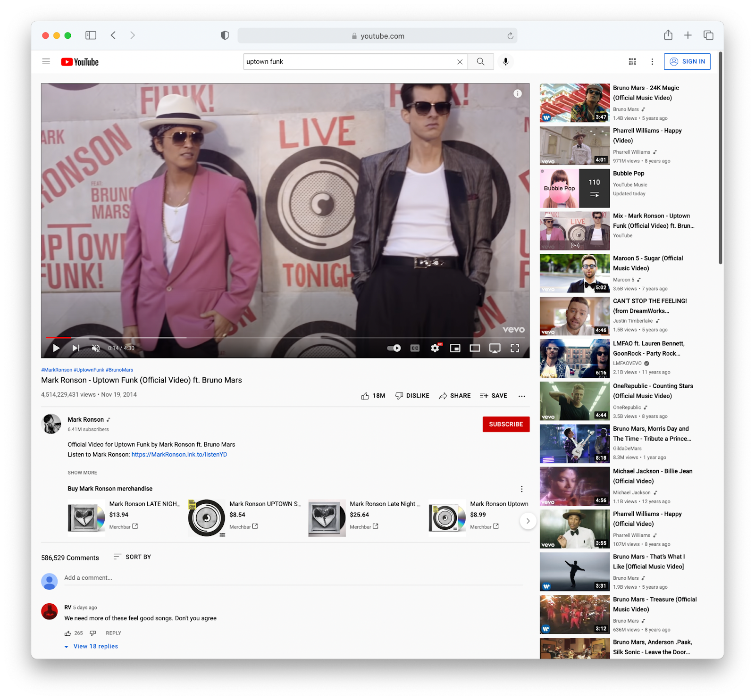755x700 pixels.
Task: Show the Safari tab overview
Action: pyautogui.click(x=708, y=35)
